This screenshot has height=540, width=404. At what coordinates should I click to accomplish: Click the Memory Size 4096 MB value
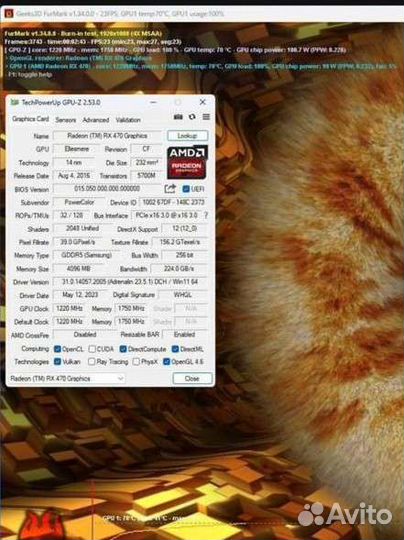pos(79,269)
